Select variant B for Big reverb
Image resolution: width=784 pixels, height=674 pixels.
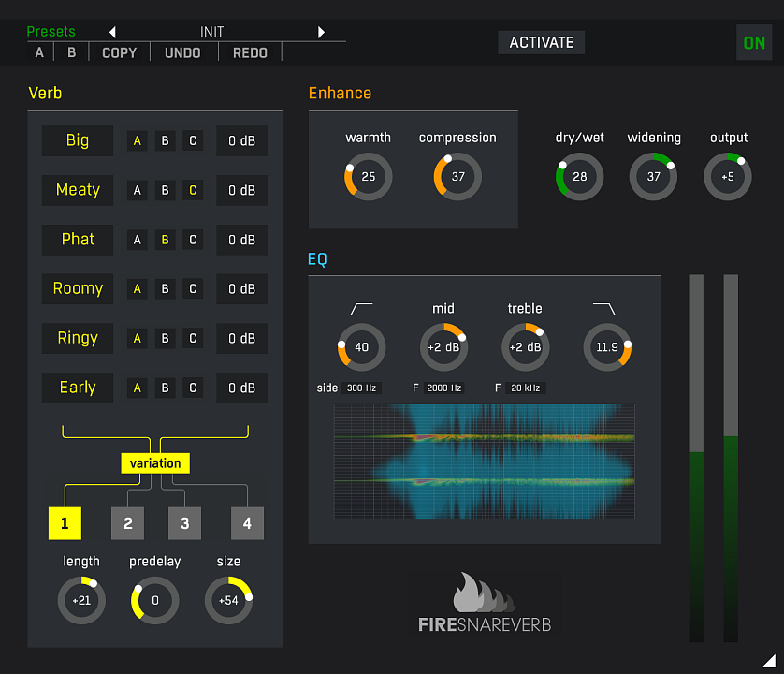click(x=165, y=141)
